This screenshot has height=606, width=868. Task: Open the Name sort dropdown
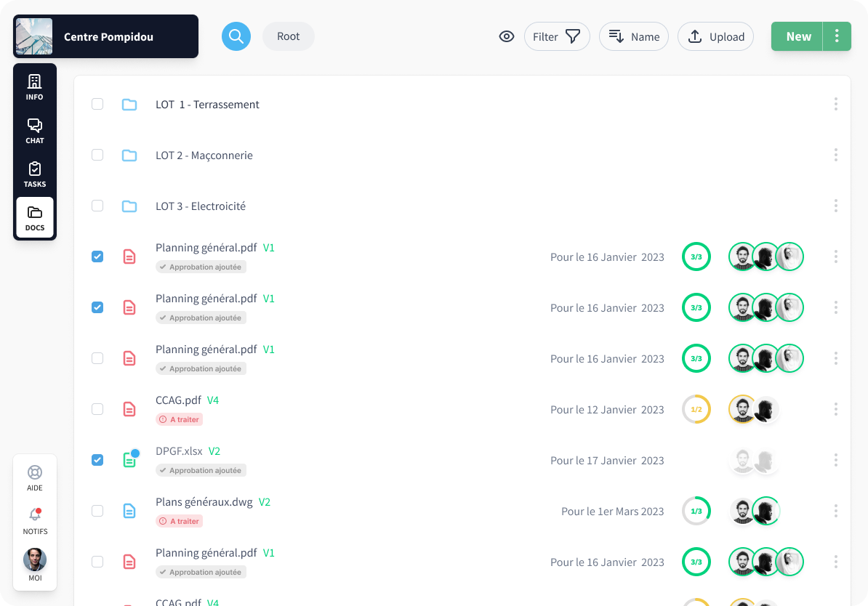(634, 36)
